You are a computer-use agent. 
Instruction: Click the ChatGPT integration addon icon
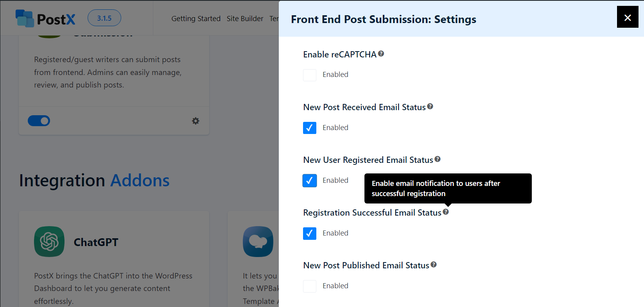tap(49, 241)
